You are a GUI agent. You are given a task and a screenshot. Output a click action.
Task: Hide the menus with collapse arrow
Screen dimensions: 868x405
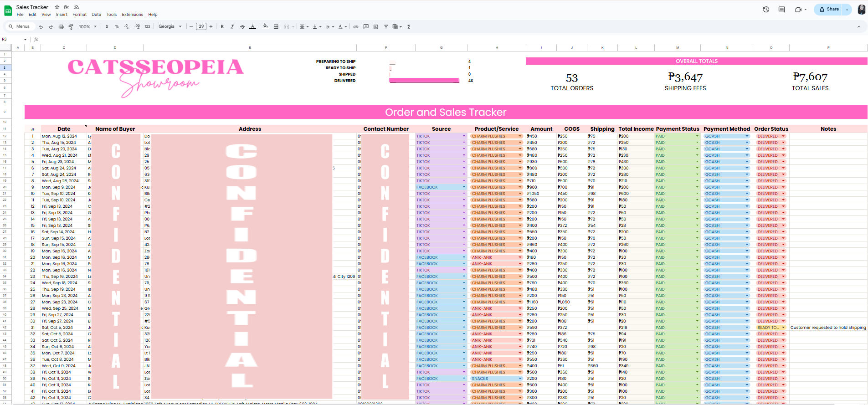coord(859,27)
